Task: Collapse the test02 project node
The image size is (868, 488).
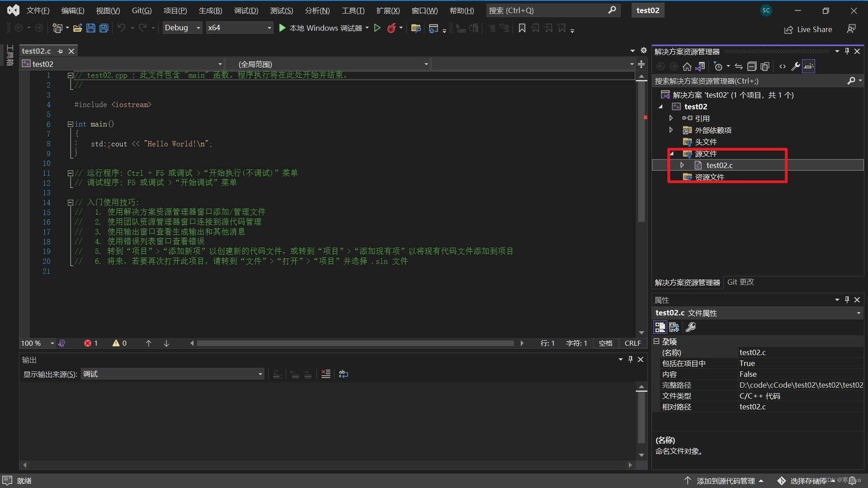Action: pos(661,107)
